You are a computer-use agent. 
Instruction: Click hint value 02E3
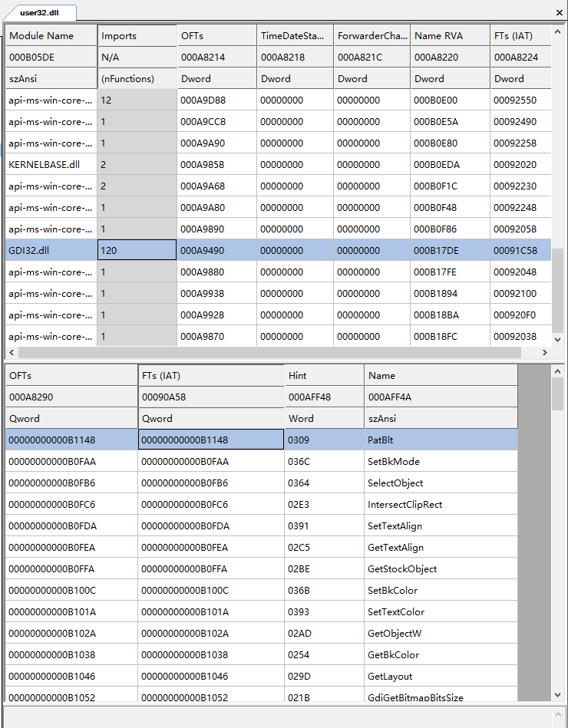(x=324, y=504)
